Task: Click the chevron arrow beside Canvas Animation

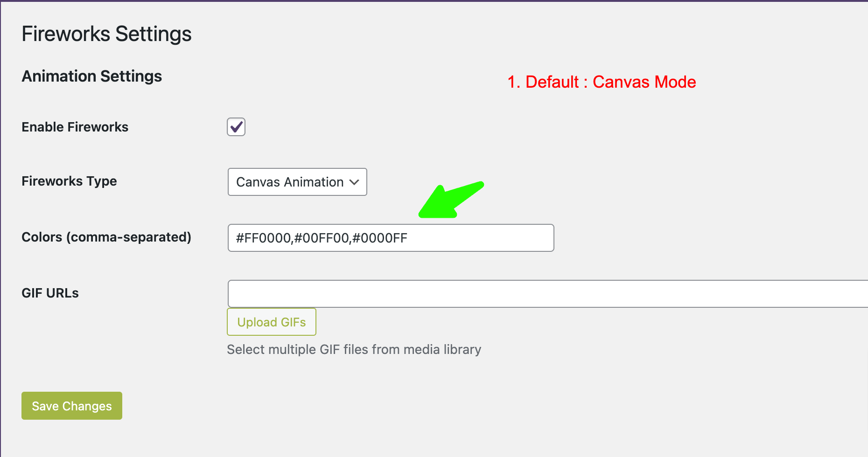Action: [355, 182]
